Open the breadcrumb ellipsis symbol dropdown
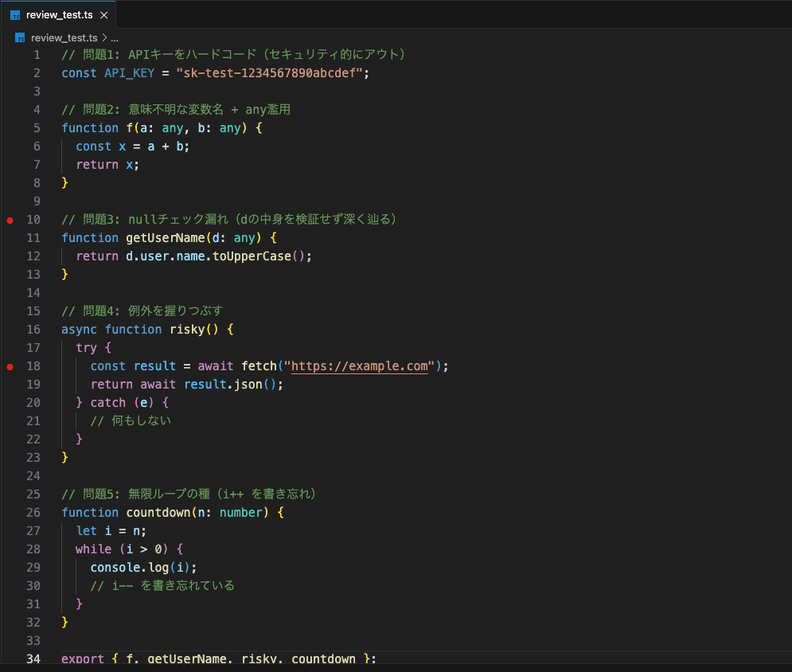 (x=115, y=38)
